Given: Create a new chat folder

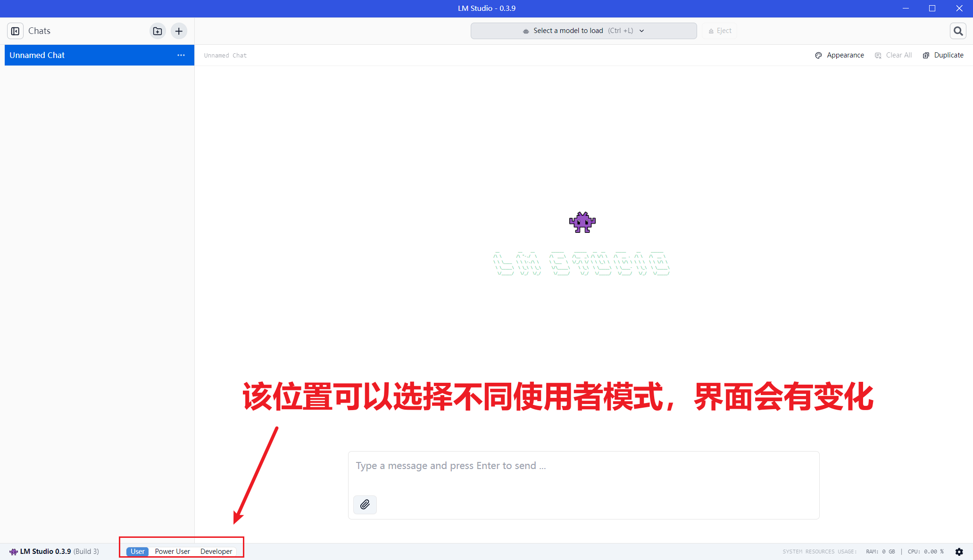Looking at the screenshot, I should tap(158, 31).
